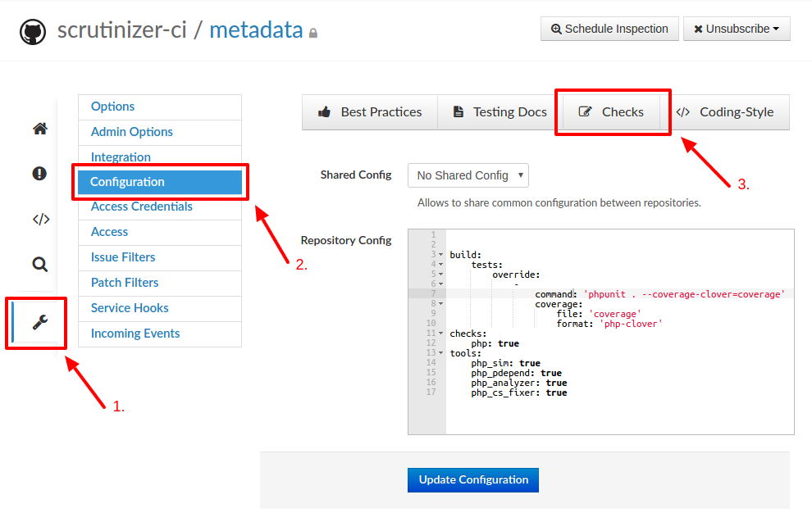Open Patch Filters settings
812x522 pixels.
coord(159,283)
